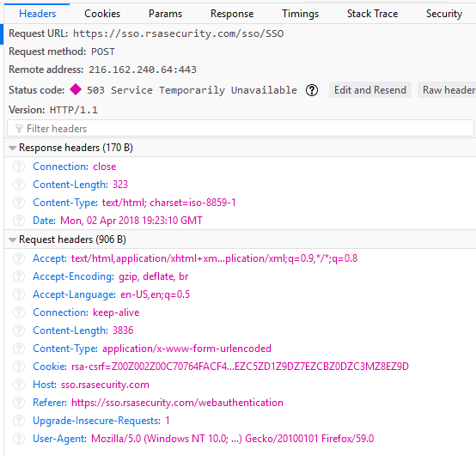Select the Accept header value
Screen dimensions: 476x455
tap(214, 258)
